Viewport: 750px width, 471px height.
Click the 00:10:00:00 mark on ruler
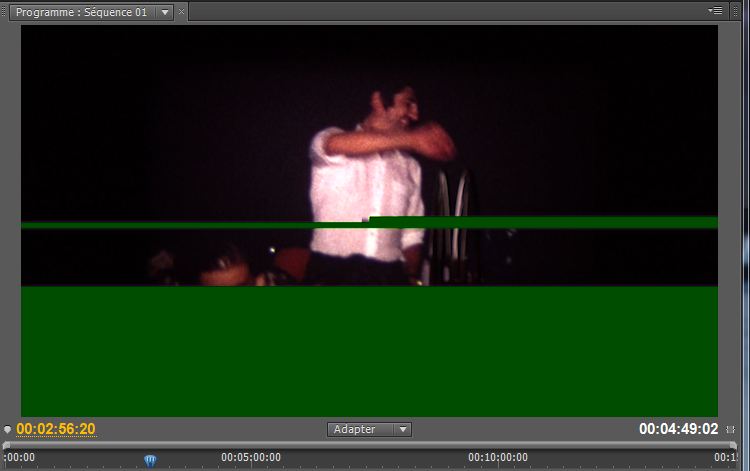[x=498, y=458]
